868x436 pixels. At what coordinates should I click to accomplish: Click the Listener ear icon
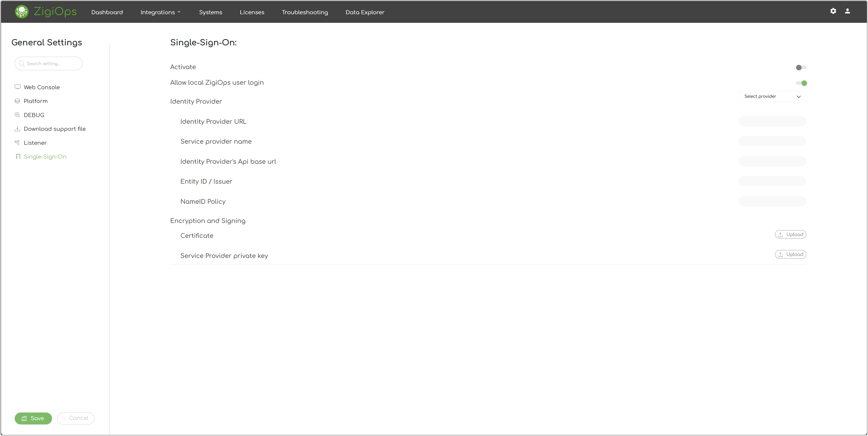17,142
